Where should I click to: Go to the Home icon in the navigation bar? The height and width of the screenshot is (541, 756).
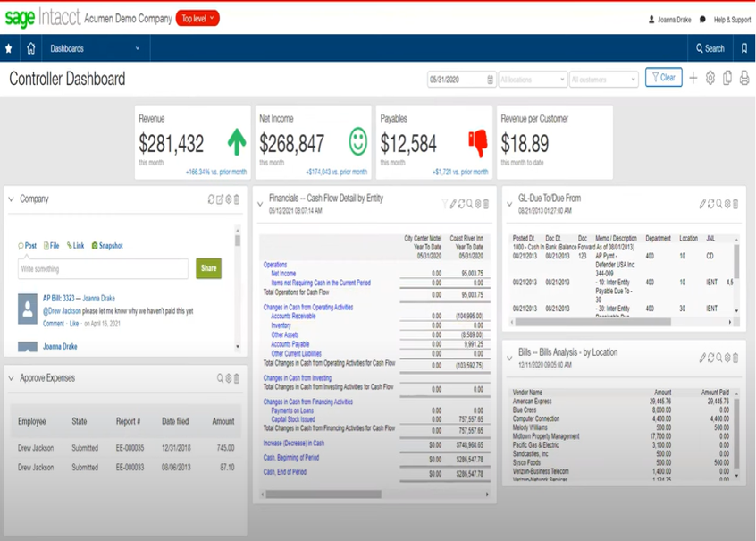click(31, 48)
